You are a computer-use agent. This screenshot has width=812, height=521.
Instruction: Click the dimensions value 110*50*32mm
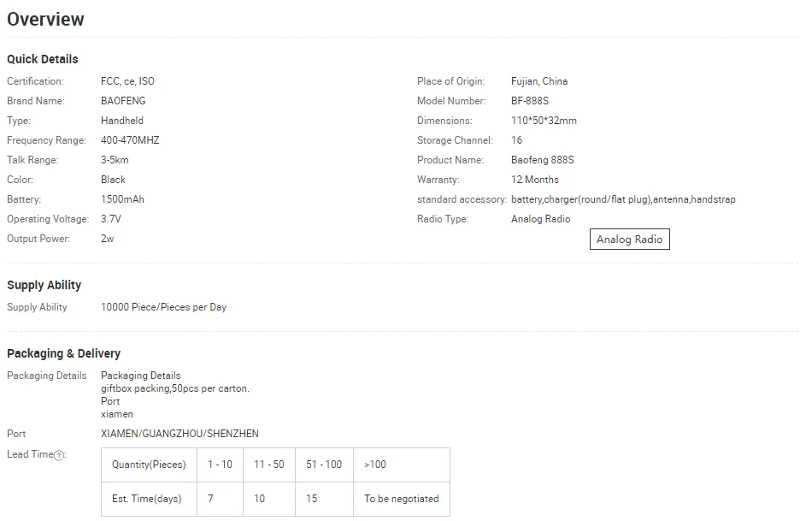click(544, 121)
